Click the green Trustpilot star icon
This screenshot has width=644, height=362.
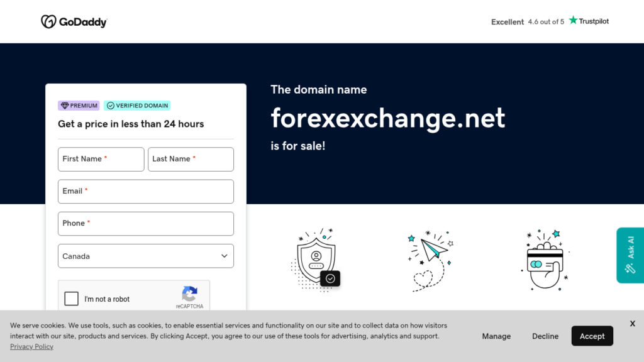(x=572, y=20)
